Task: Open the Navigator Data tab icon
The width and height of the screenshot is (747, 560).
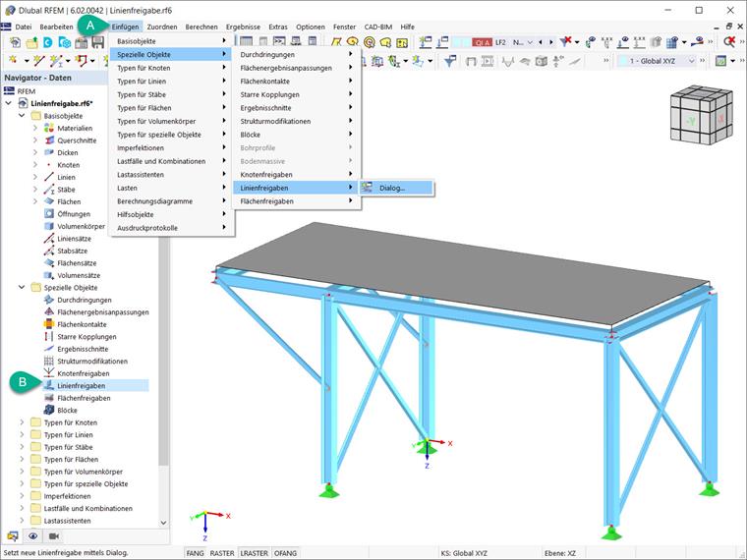Action: click(x=13, y=536)
